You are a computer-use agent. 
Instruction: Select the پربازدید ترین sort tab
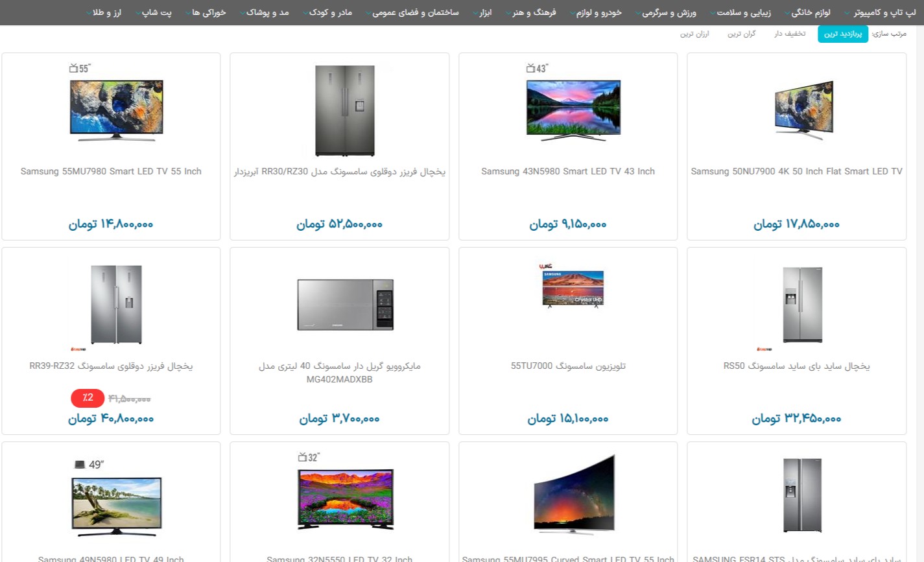point(842,34)
